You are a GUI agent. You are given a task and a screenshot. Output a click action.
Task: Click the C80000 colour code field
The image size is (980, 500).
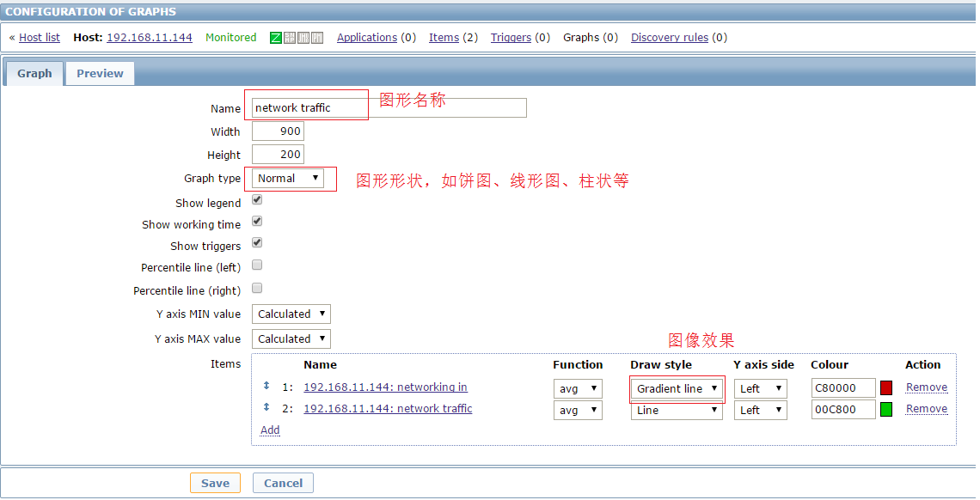843,388
